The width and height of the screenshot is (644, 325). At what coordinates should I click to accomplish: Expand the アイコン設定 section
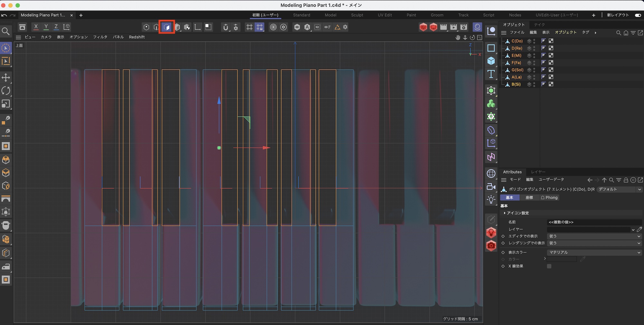tap(505, 213)
